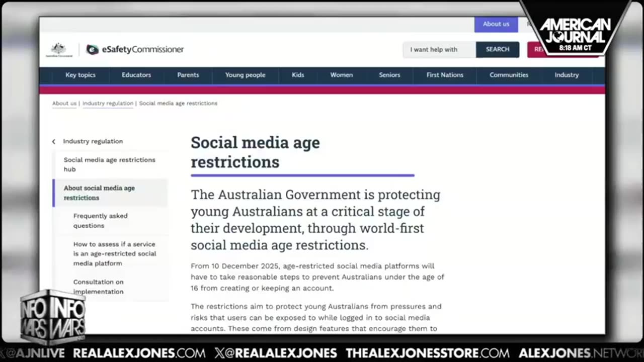The height and width of the screenshot is (362, 644).
Task: Open Consultation on implementation sidebar link
Action: (x=98, y=287)
